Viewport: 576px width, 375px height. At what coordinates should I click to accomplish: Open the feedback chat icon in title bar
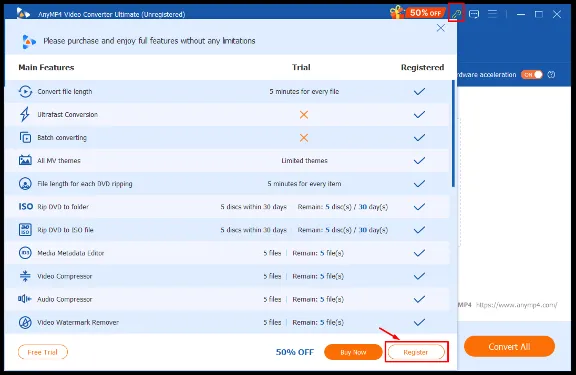(x=474, y=14)
